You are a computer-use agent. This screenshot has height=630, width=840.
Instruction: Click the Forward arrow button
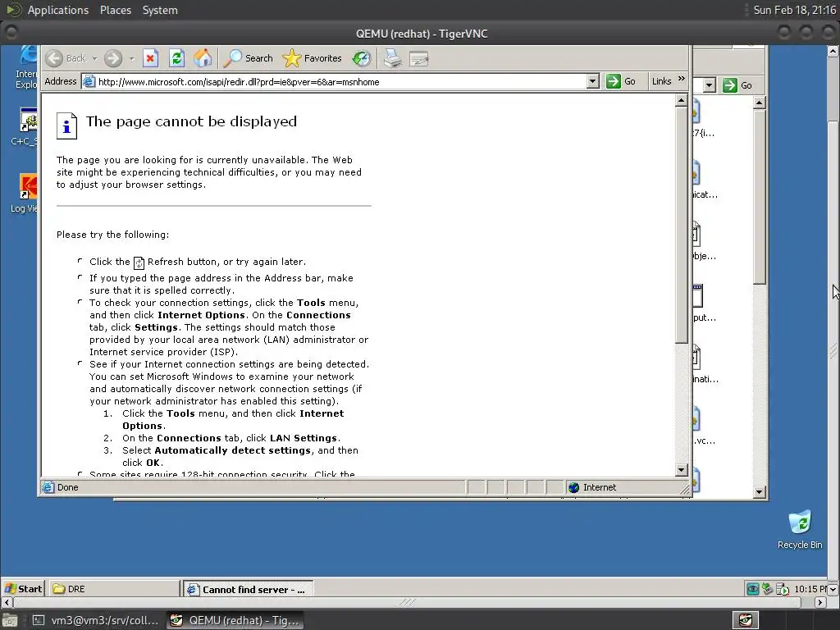click(113, 58)
